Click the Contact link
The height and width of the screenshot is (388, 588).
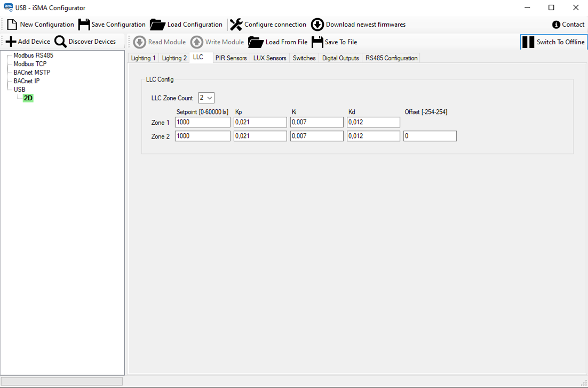(x=568, y=25)
